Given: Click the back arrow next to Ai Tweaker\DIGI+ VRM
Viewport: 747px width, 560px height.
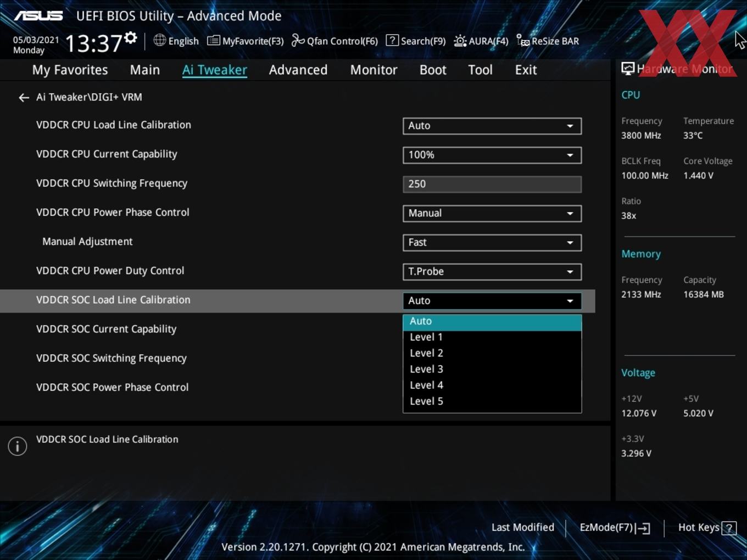Looking at the screenshot, I should pos(24,98).
